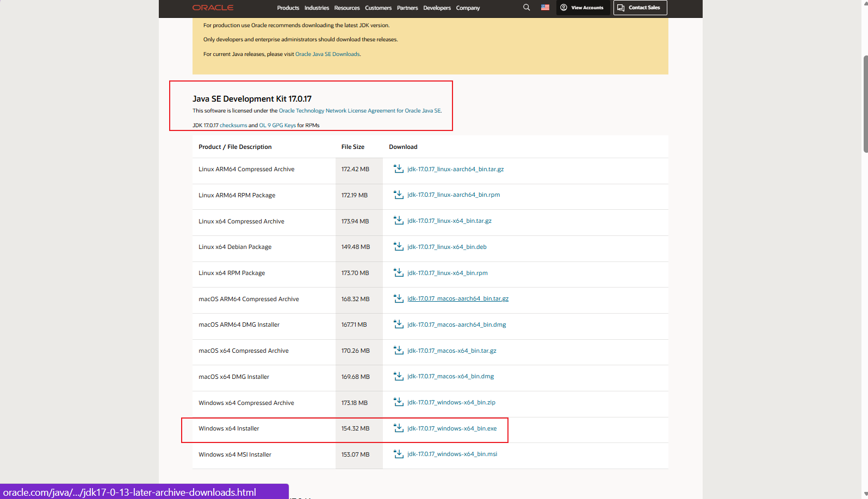Click the Contact Sales button
The height and width of the screenshot is (499, 868).
(640, 8)
